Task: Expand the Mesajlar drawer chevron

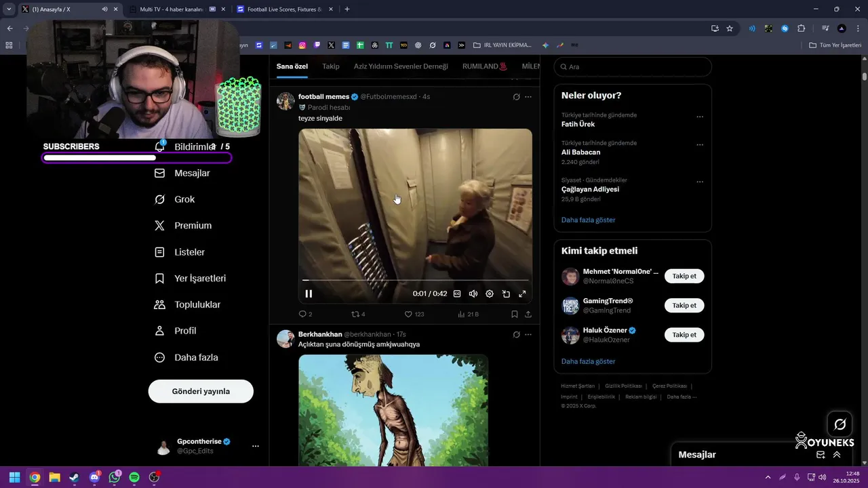Action: (x=837, y=455)
